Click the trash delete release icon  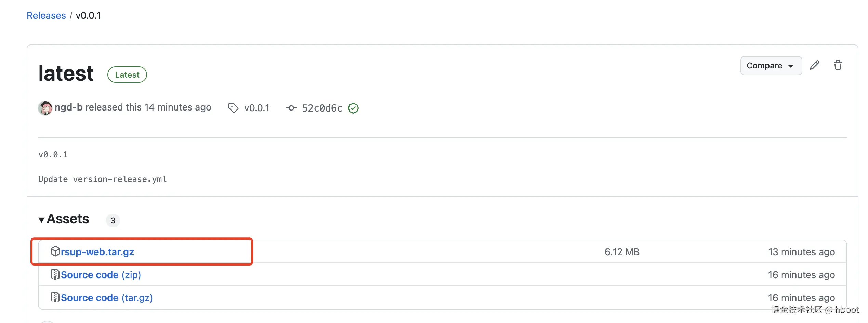838,65
